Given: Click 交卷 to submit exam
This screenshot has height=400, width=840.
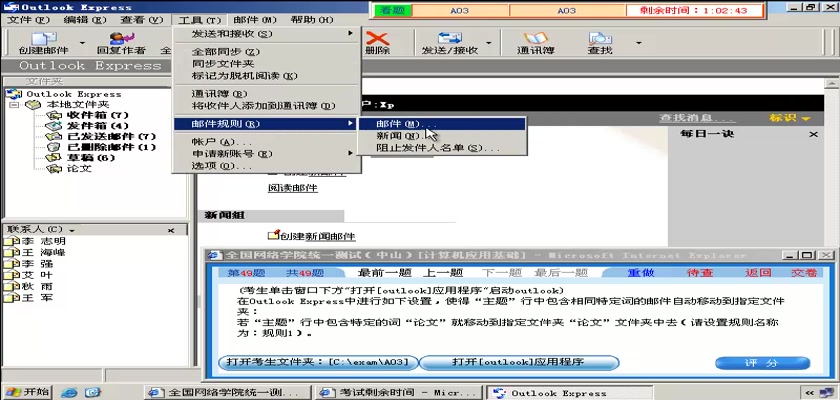Looking at the screenshot, I should click(804, 273).
